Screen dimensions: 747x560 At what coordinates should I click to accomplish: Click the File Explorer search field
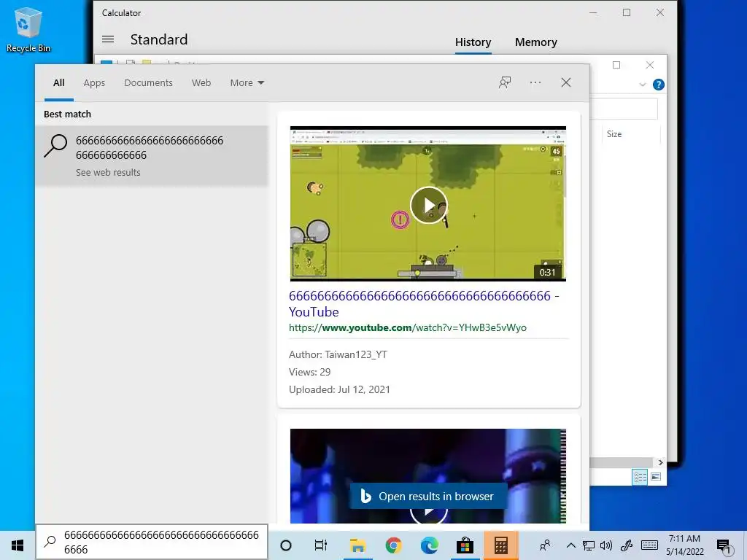click(624, 109)
